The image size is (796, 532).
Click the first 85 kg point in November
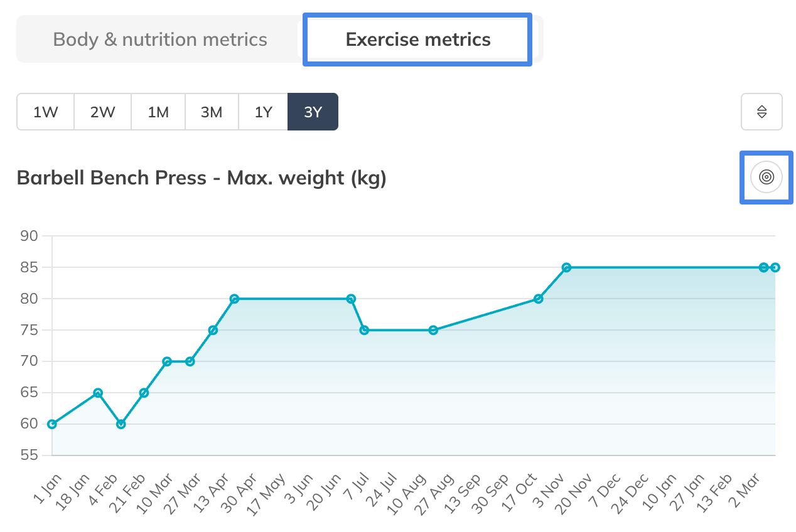coord(566,267)
